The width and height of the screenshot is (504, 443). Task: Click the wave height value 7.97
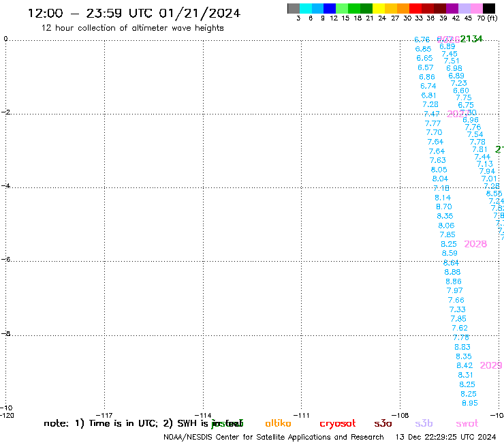pos(454,290)
